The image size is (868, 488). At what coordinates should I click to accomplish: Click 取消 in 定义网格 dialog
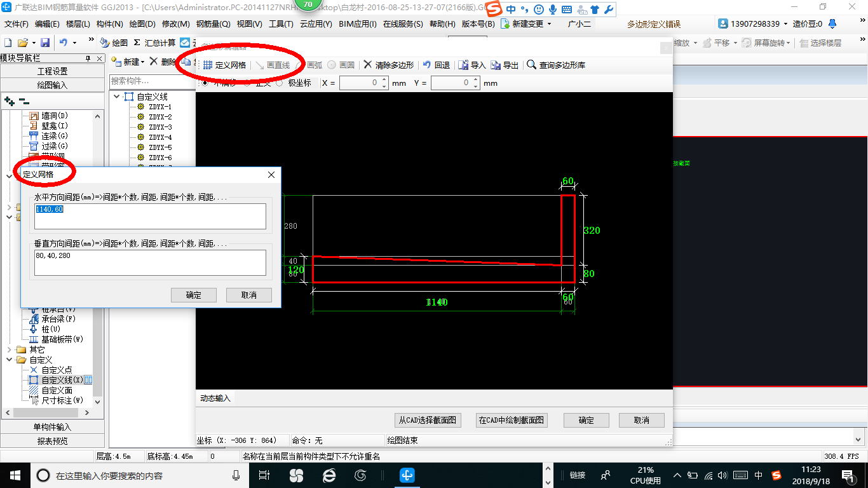tap(249, 295)
